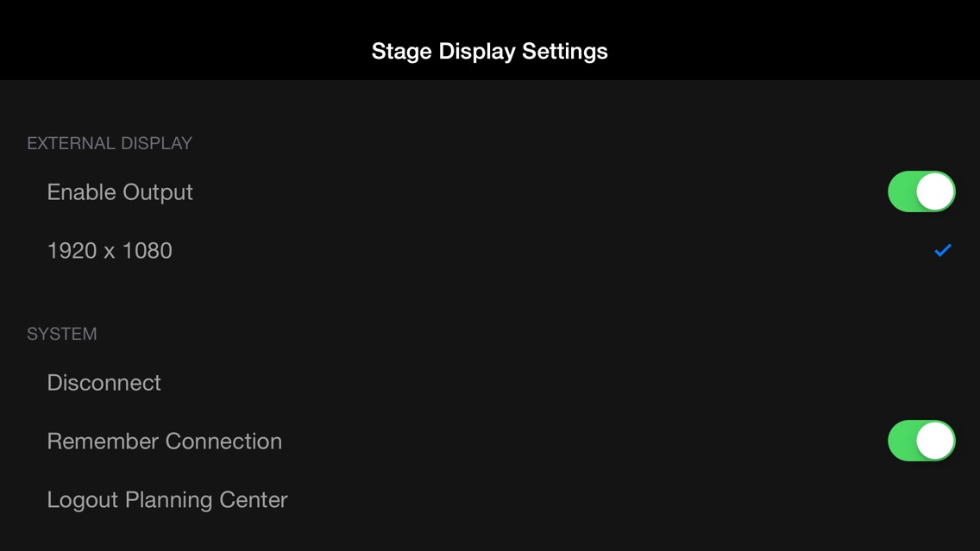The width and height of the screenshot is (980, 551).
Task: Click the Remember Connection toggle knob
Action: [933, 441]
